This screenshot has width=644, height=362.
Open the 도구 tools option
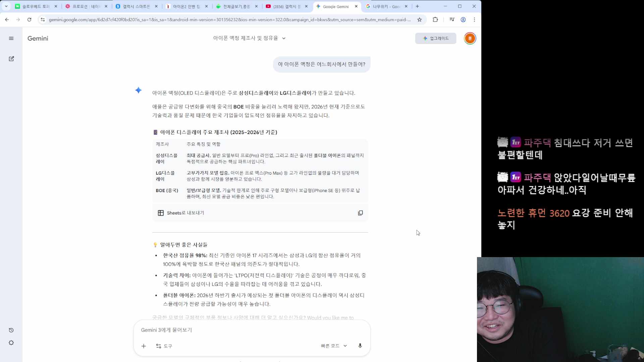(164, 346)
